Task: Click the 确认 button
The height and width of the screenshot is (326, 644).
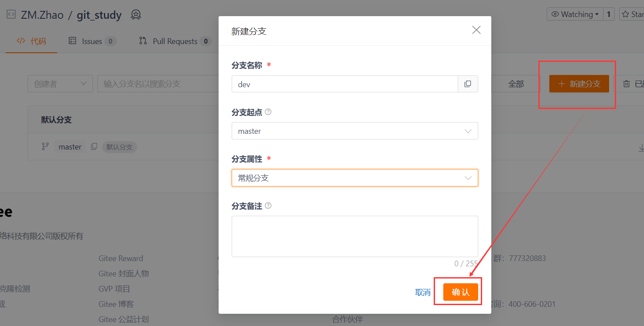Action: 461,292
